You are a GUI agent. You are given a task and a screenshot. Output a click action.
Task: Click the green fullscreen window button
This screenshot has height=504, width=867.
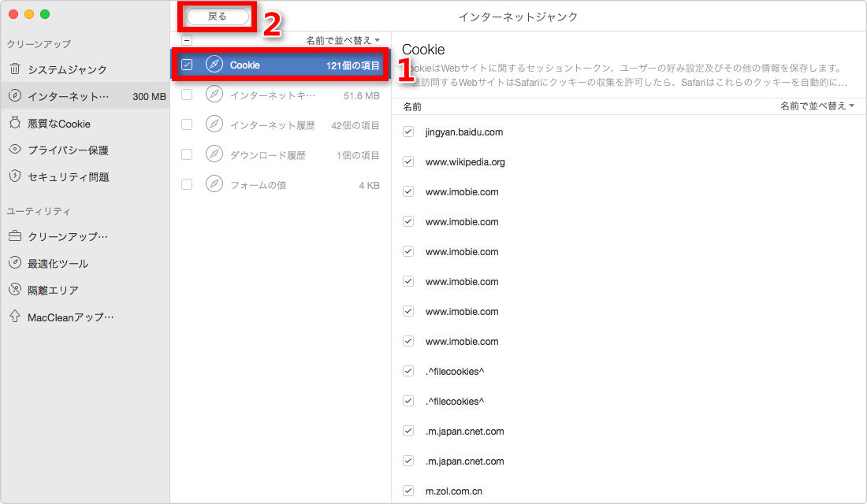pyautogui.click(x=45, y=14)
